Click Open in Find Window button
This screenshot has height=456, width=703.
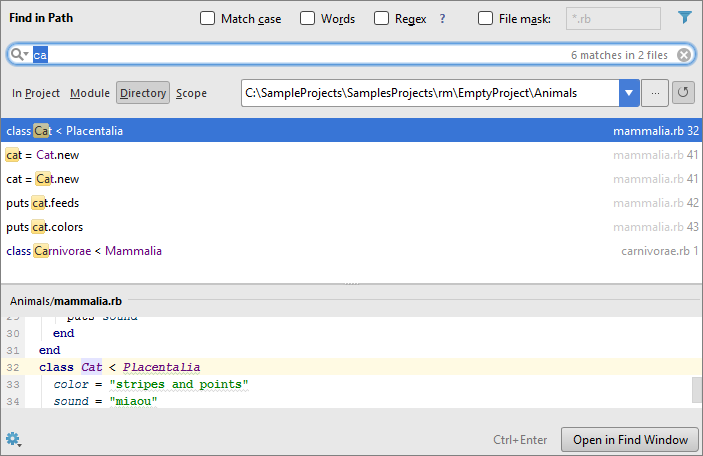629,439
